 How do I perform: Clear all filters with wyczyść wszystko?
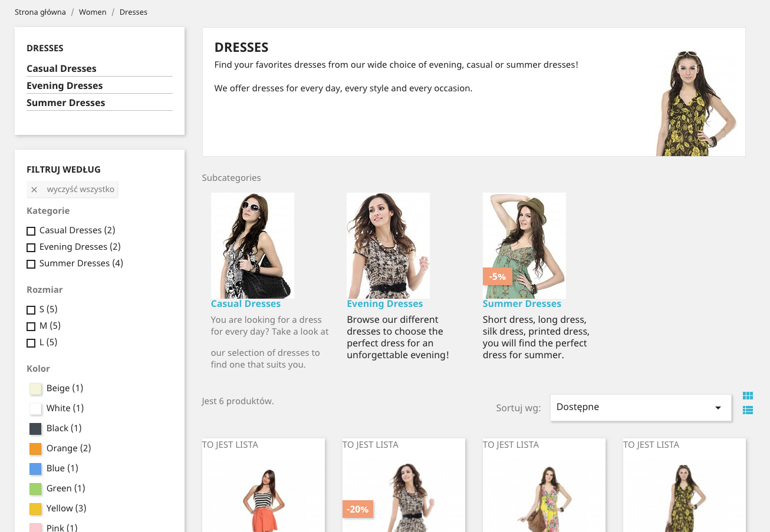click(x=73, y=189)
